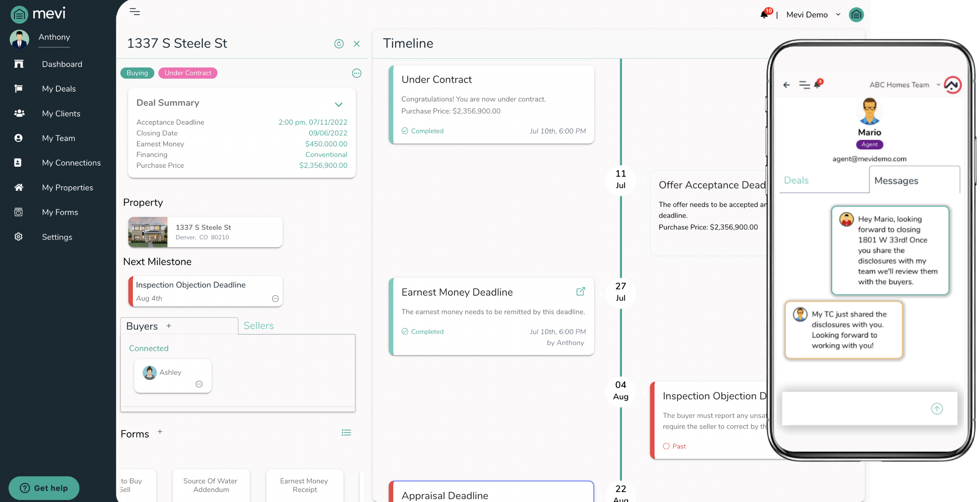Screen dimensions: 980x502
Task: Click add buyer plus icon
Action: 168,325
